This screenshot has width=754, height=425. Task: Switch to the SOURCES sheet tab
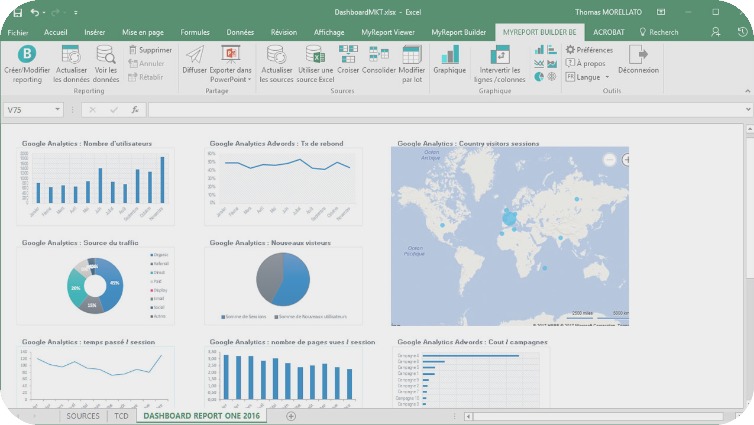click(83, 416)
